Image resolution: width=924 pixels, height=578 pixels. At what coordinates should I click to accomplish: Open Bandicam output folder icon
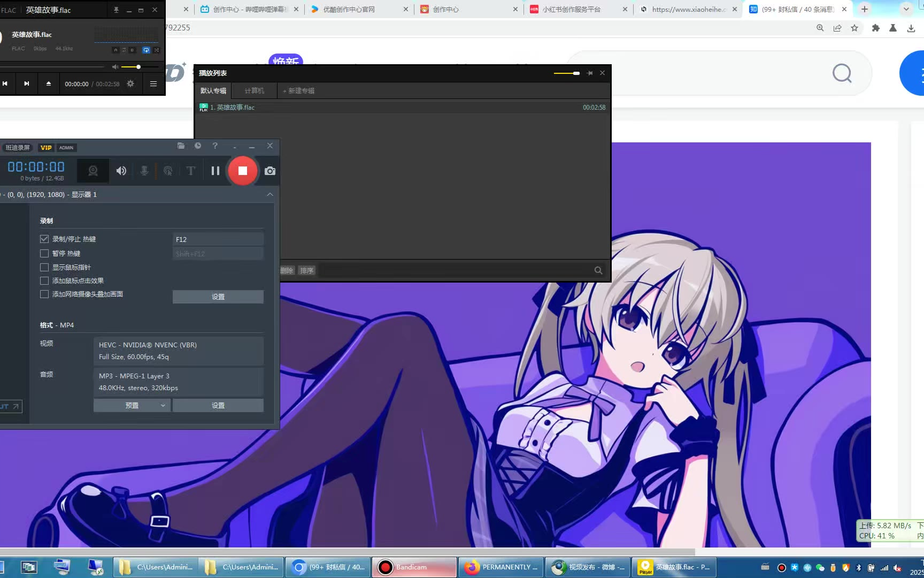click(181, 146)
